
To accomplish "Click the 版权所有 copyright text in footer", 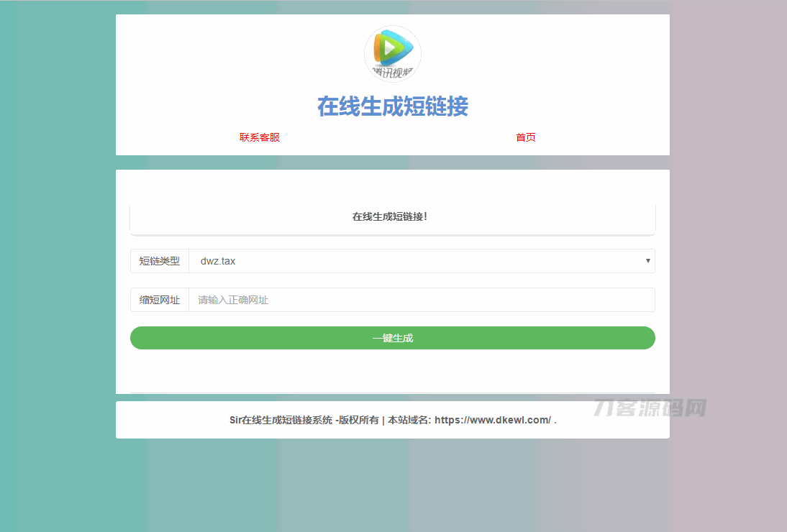I will (x=358, y=420).
